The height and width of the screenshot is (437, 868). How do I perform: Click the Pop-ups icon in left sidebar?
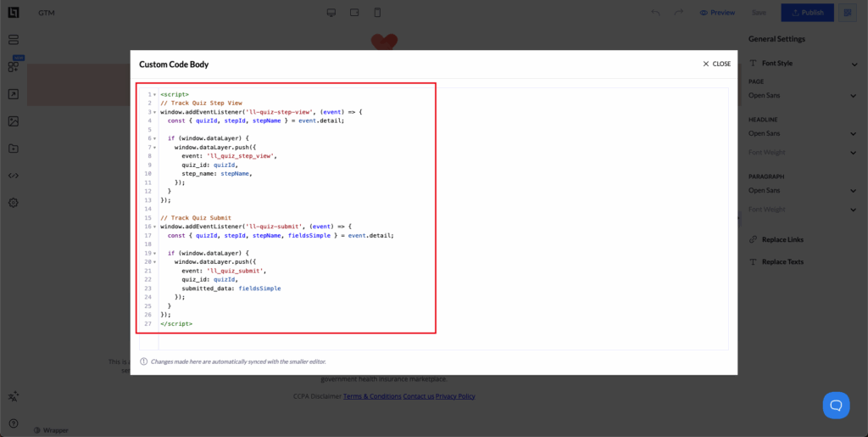[14, 94]
